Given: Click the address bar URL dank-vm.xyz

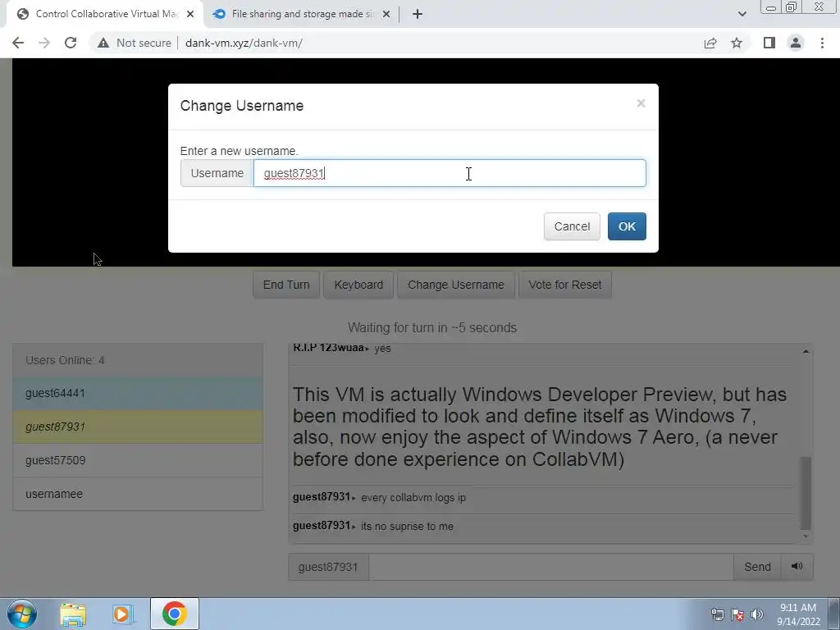Looking at the screenshot, I should point(244,43).
